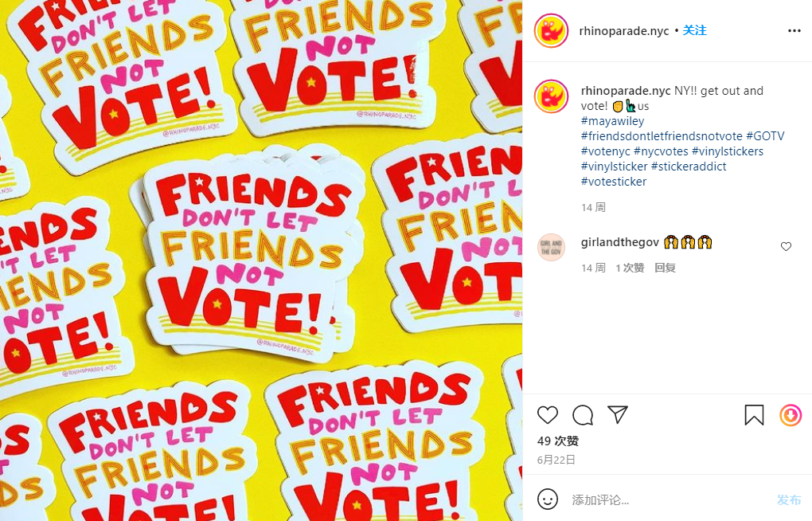This screenshot has width=812, height=521.
Task: Focus the 添加评论 comment input field
Action: click(x=668, y=499)
